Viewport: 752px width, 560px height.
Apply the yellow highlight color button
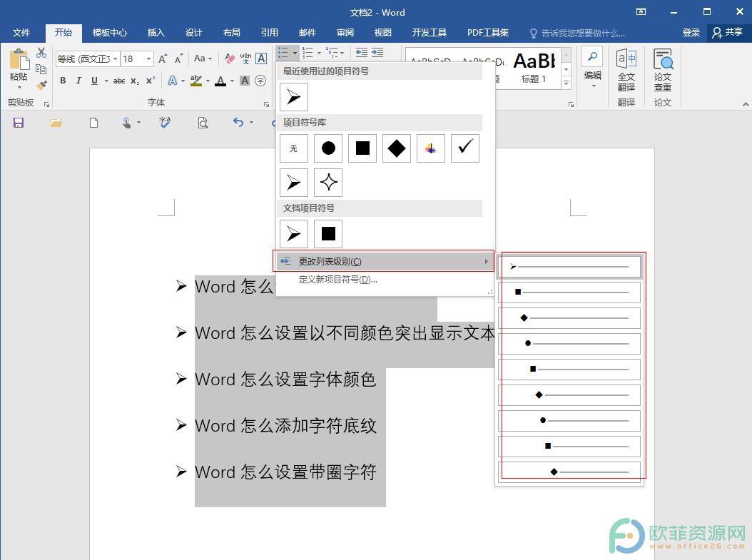click(x=195, y=81)
